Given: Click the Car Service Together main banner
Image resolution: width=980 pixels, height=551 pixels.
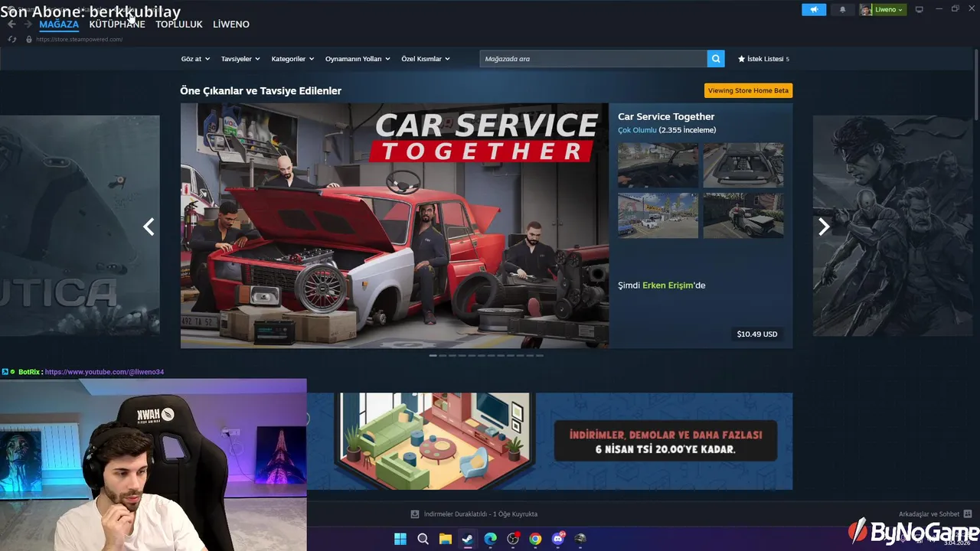Looking at the screenshot, I should pos(394,226).
